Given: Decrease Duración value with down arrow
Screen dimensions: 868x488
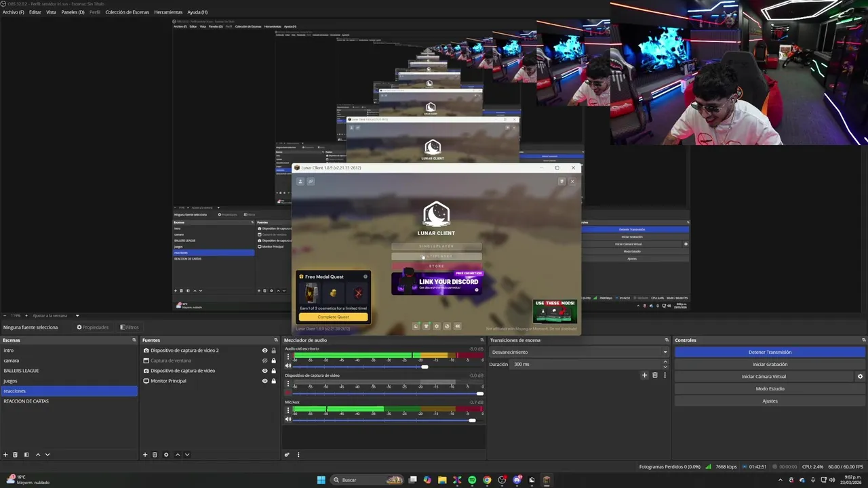Looking at the screenshot, I should tap(665, 367).
